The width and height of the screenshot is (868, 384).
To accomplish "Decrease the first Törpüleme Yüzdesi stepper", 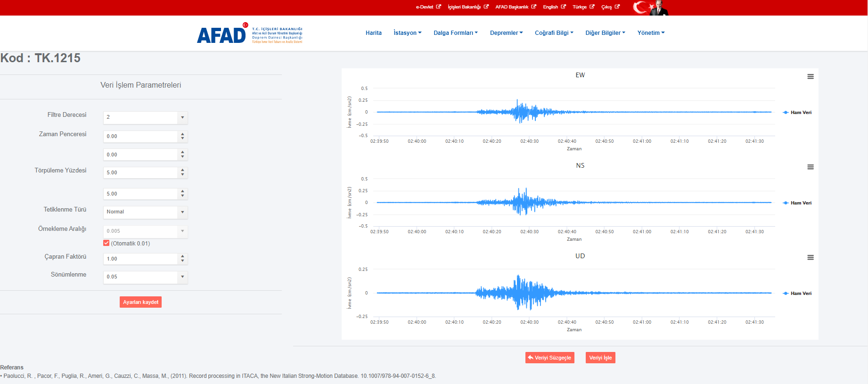I will pos(183,175).
